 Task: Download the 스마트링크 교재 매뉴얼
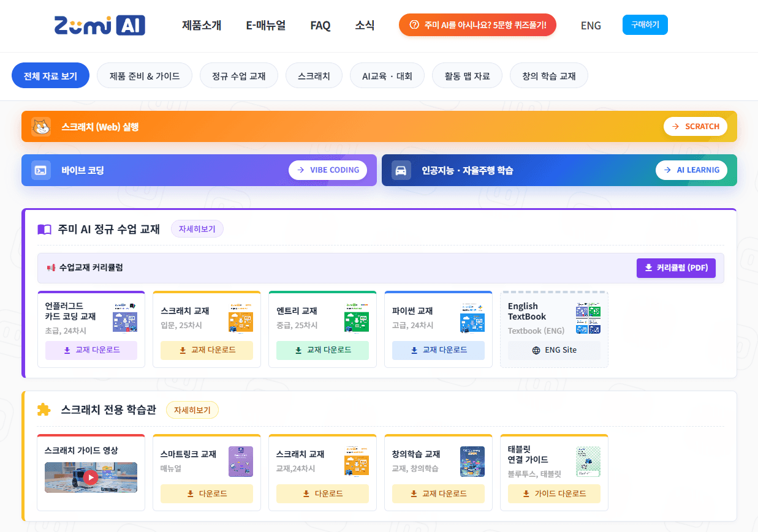207,493
